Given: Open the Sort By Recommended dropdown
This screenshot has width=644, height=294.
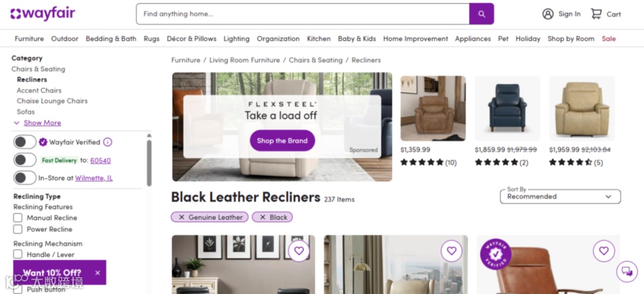Looking at the screenshot, I should (560, 196).
